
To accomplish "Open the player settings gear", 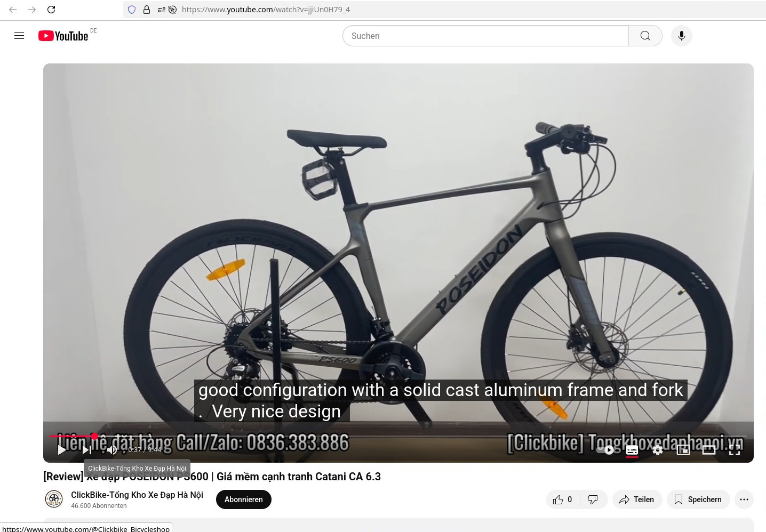I will [658, 450].
